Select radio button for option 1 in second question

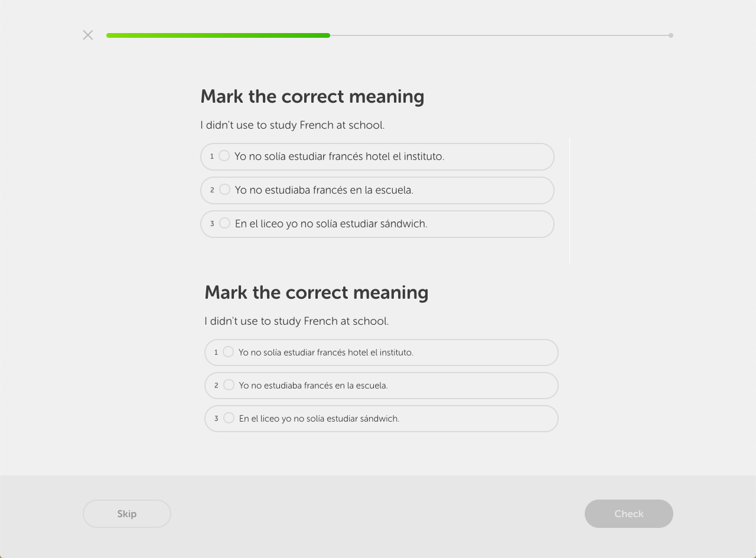229,351
